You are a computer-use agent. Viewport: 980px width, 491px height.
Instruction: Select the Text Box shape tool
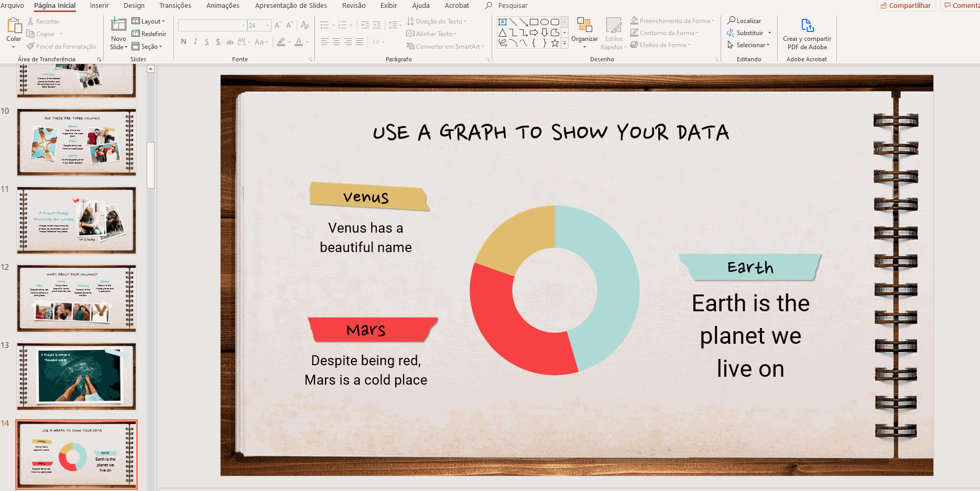click(503, 22)
